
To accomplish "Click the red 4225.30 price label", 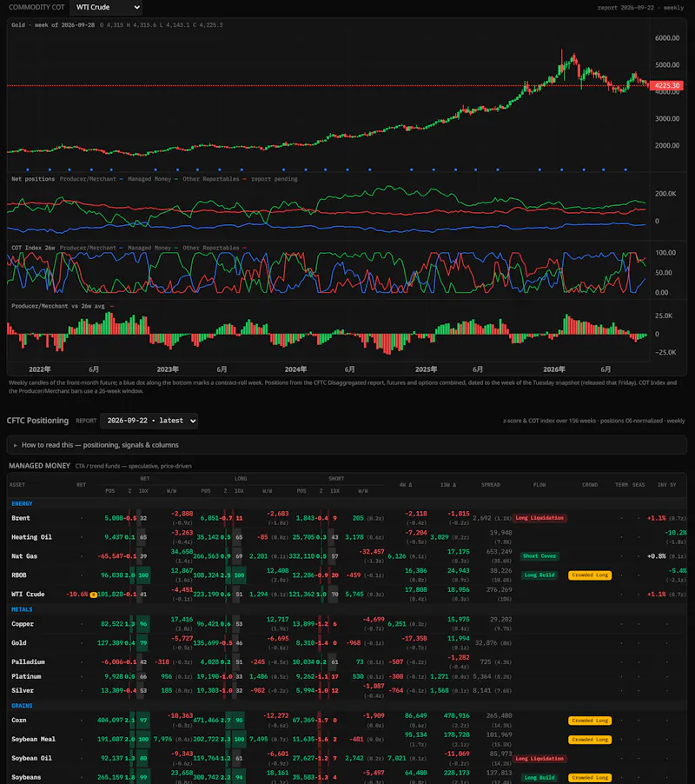I will coord(667,85).
